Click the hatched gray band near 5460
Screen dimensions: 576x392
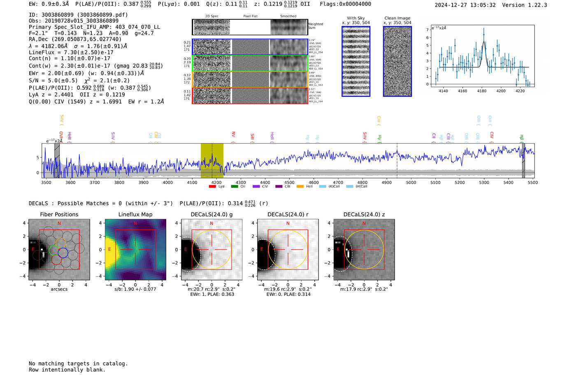coord(523,160)
